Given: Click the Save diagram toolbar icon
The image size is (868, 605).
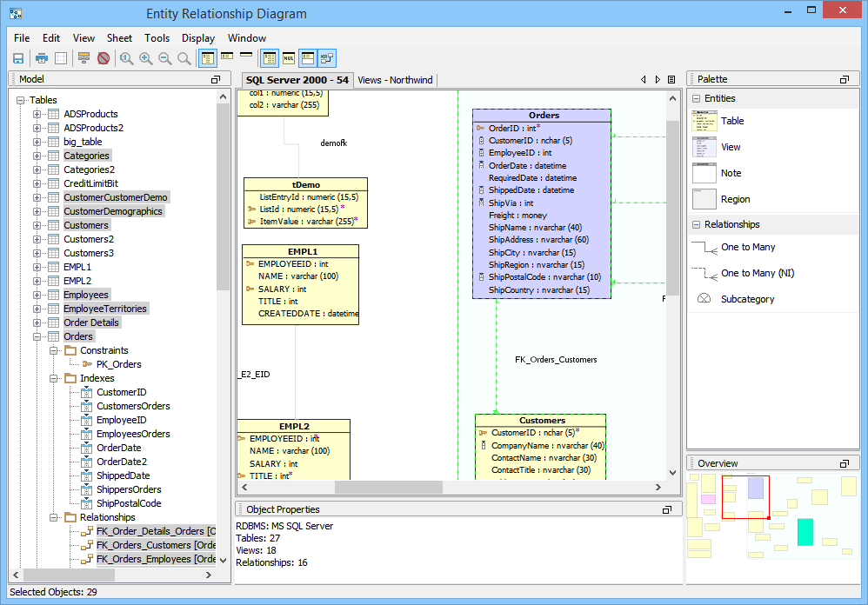Looking at the screenshot, I should coord(18,58).
